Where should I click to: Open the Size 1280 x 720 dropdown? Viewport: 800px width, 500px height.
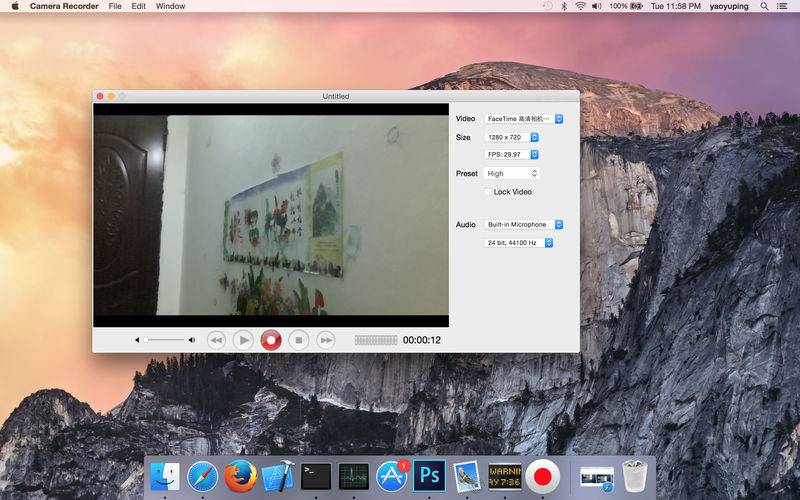tap(511, 137)
